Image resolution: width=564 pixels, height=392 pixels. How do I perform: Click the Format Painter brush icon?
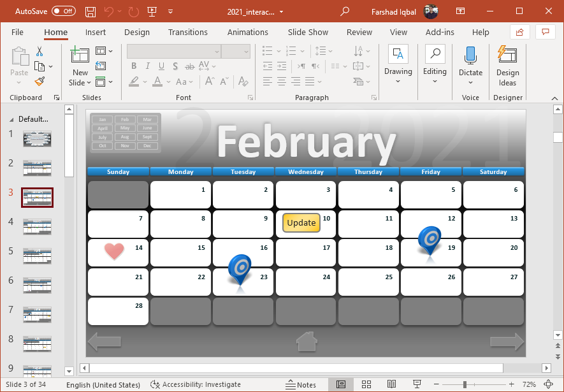click(x=40, y=81)
